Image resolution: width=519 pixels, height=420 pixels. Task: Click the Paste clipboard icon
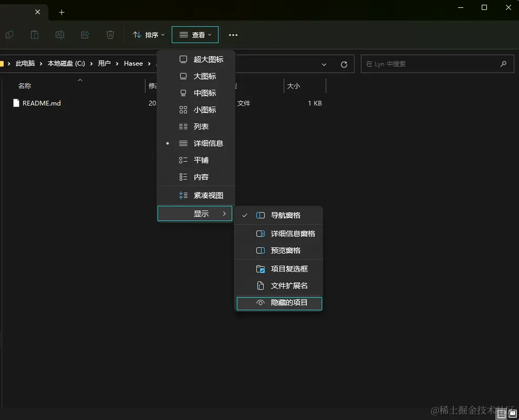35,35
